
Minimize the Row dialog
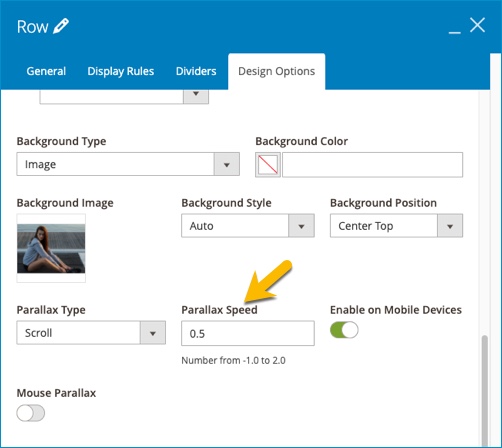coord(455,32)
